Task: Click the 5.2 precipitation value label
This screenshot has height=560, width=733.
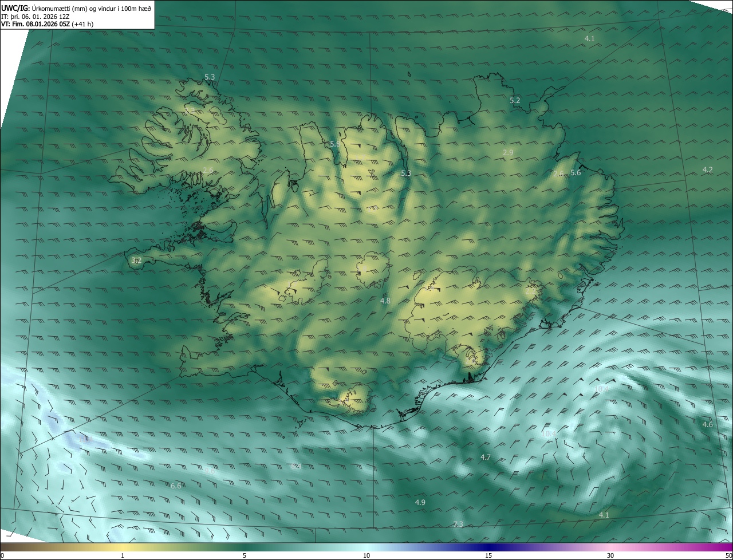Action: tap(515, 100)
